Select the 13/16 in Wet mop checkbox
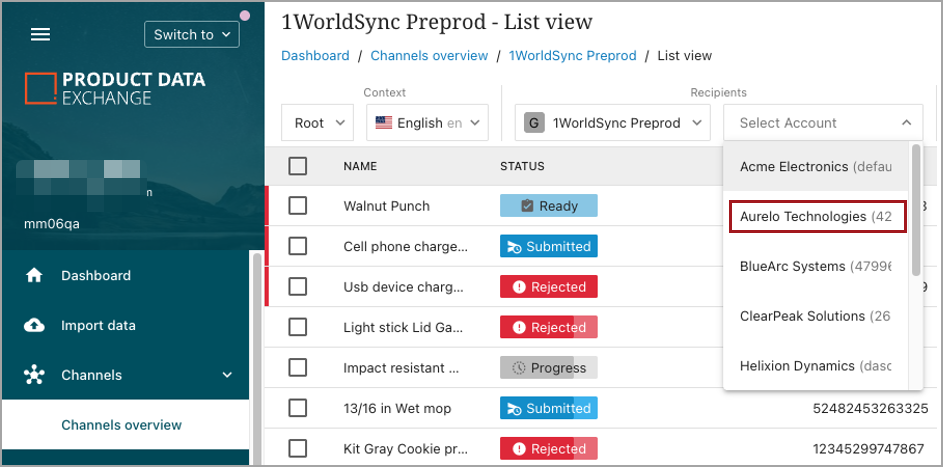The width and height of the screenshot is (943, 467). 298,408
